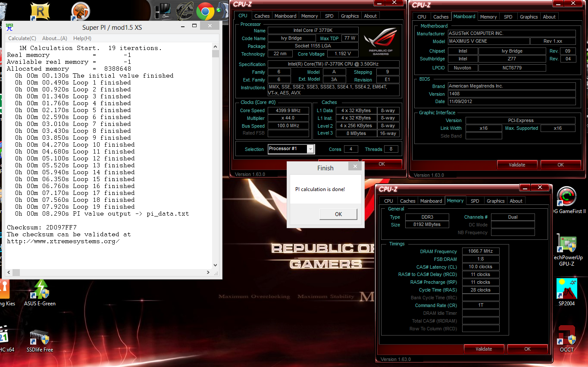This screenshot has width=588, height=367.
Task: Select Caches tab in CPU-Z Memory window
Action: click(407, 201)
